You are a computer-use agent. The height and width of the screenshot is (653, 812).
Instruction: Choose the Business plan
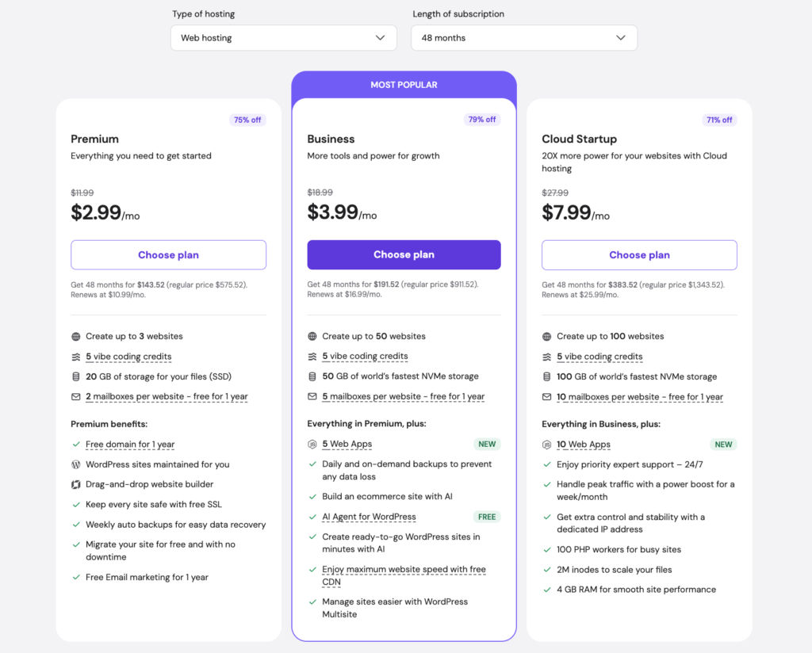(x=404, y=254)
